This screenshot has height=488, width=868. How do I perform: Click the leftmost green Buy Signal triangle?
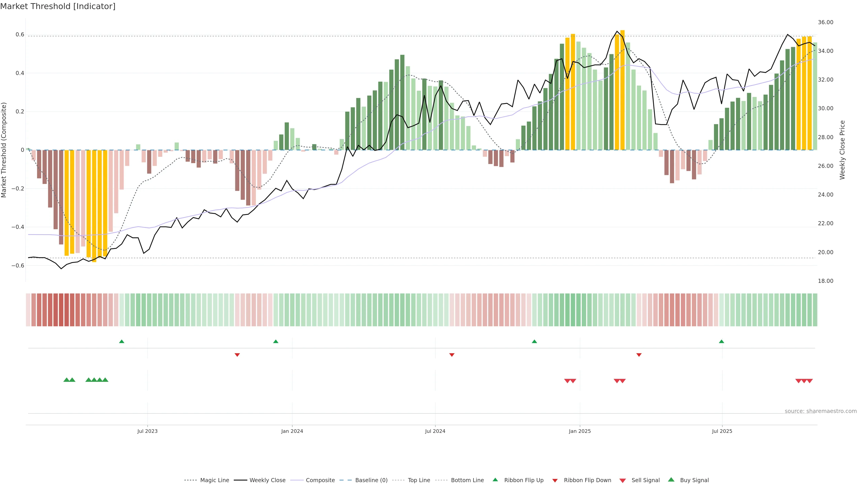pos(66,380)
